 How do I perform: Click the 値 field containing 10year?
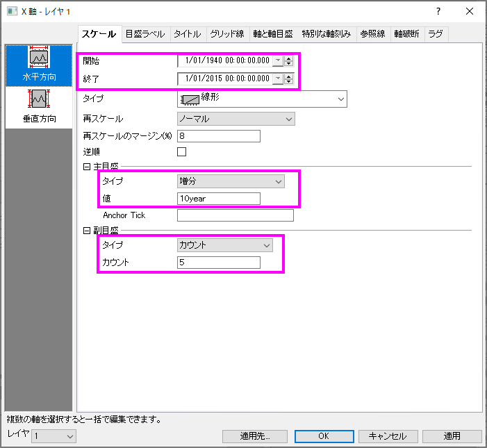(x=219, y=199)
